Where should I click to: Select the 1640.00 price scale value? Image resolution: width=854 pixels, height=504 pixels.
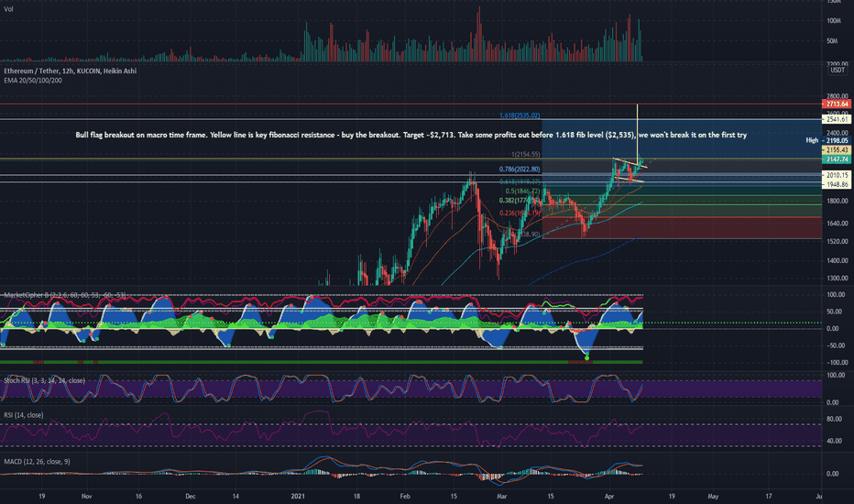(x=838, y=223)
